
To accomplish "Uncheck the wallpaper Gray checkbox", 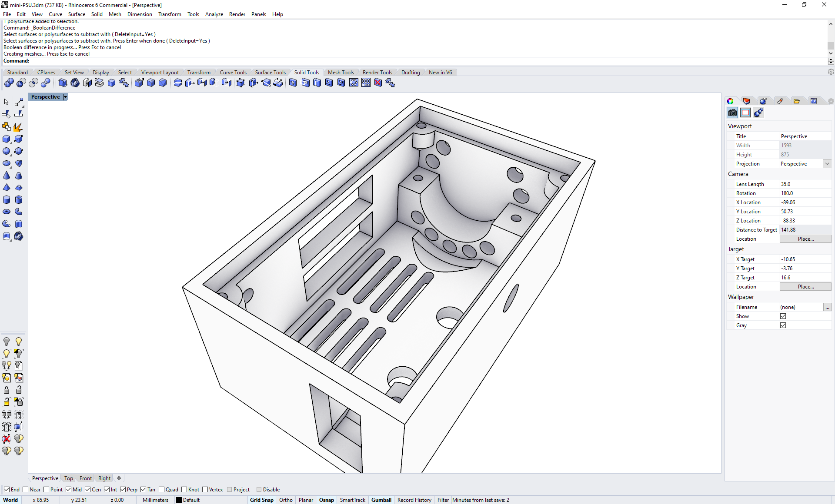I will tap(783, 325).
